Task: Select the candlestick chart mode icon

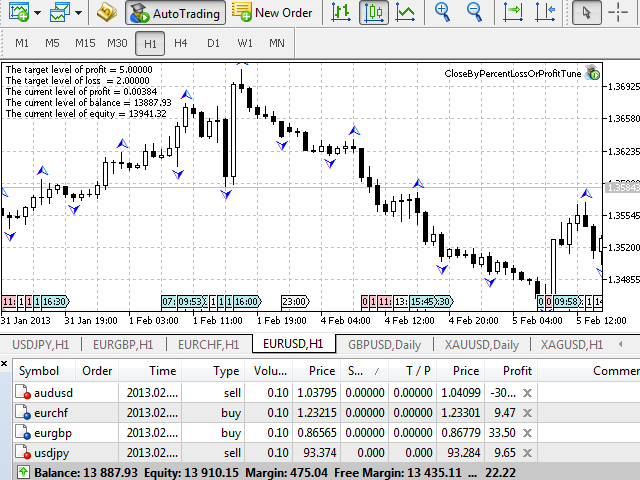Action: (374, 13)
